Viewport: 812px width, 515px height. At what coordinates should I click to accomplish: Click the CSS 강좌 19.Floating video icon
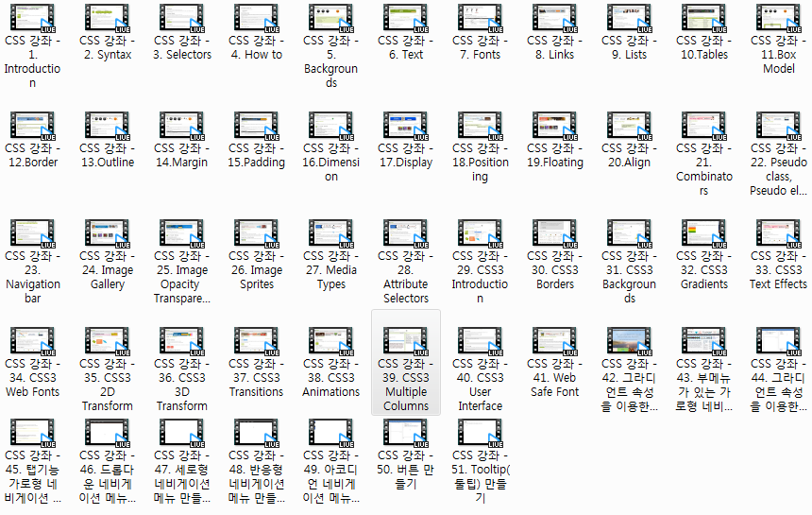[554, 126]
